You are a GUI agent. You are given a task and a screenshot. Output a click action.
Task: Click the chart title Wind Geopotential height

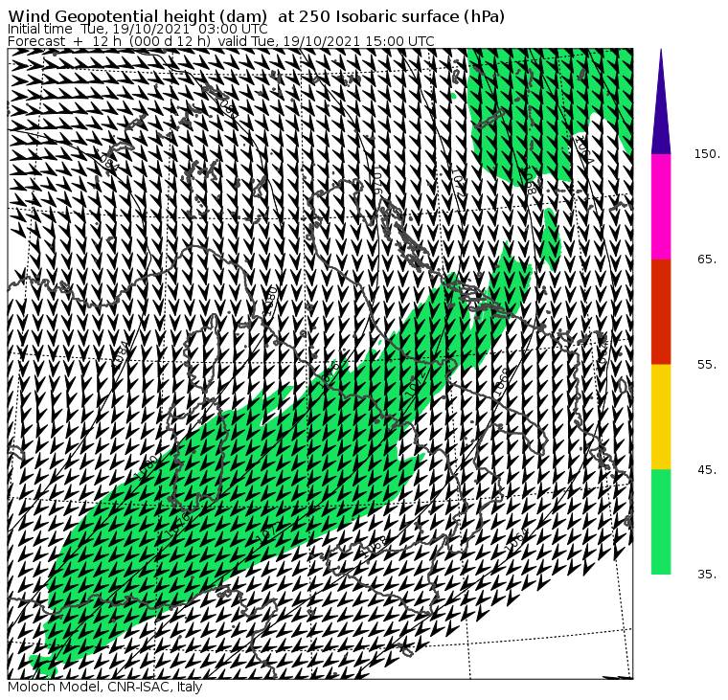(x=257, y=16)
